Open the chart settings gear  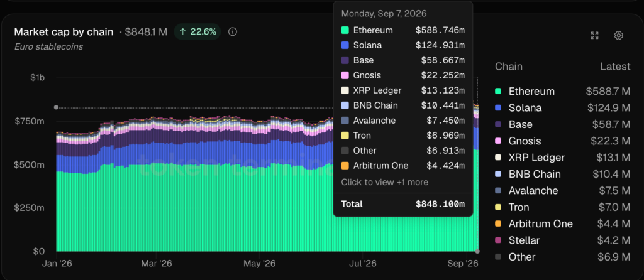pyautogui.click(x=619, y=35)
